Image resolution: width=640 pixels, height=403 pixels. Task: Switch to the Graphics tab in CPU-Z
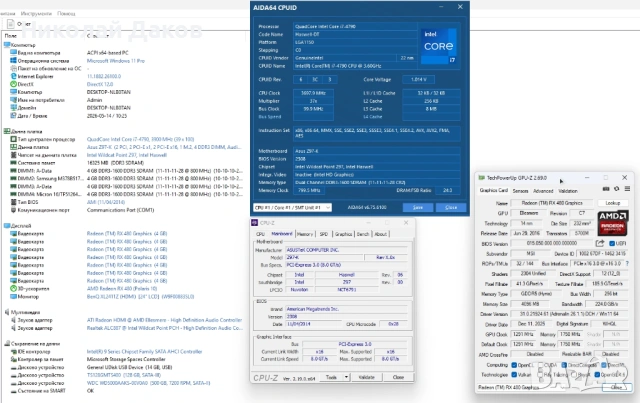(343, 234)
